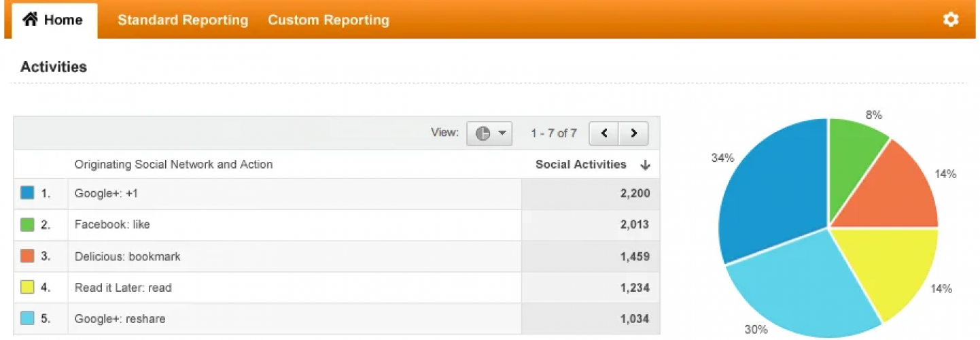
Task: Select Facebook: like row text
Action: pos(112,224)
